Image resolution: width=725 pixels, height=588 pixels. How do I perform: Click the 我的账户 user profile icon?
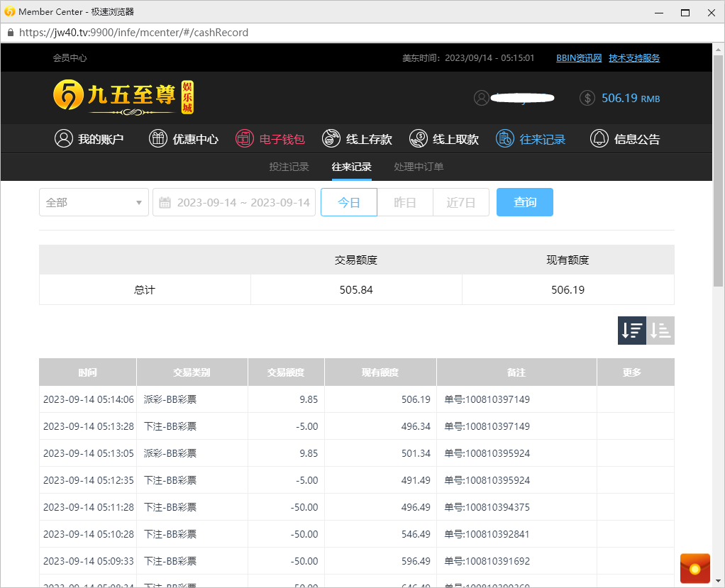64,139
